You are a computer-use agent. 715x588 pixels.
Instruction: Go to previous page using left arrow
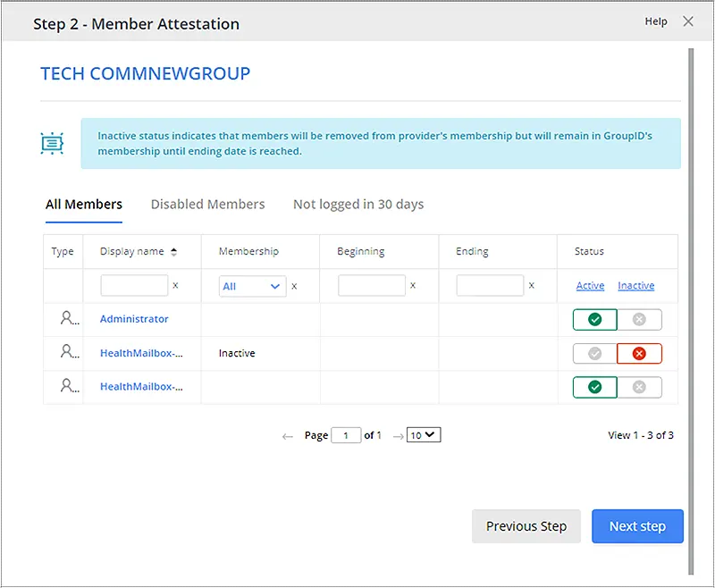pos(287,436)
